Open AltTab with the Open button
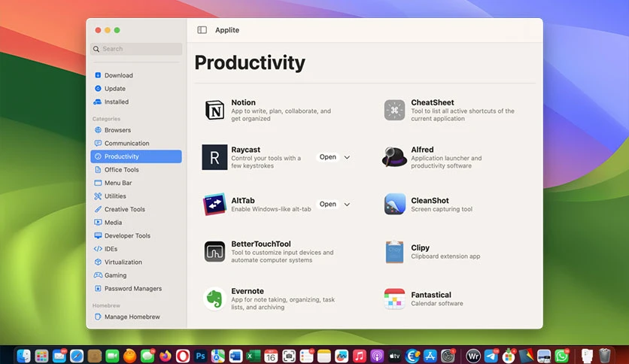 [x=328, y=204]
